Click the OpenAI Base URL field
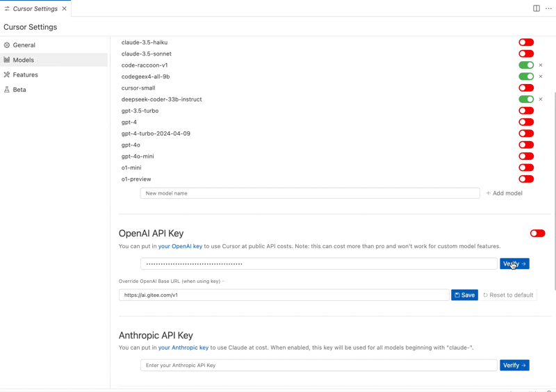The height and width of the screenshot is (392, 556). (x=284, y=295)
